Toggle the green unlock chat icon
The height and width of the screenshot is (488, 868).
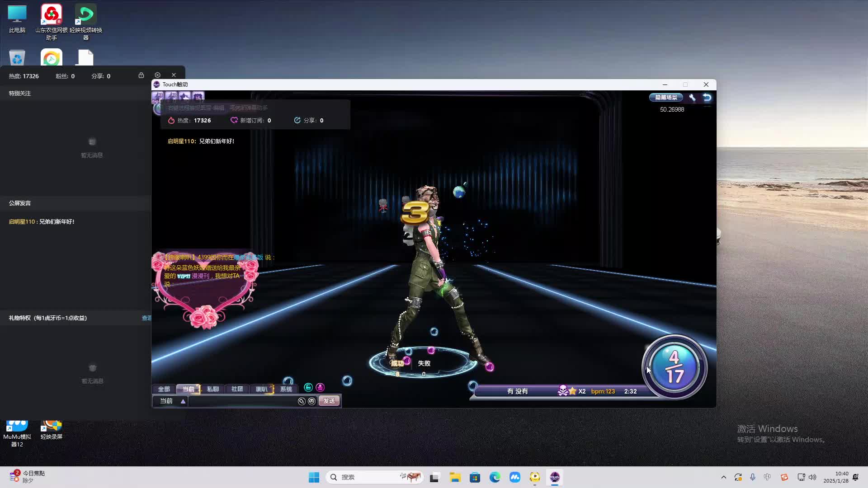[x=308, y=387]
